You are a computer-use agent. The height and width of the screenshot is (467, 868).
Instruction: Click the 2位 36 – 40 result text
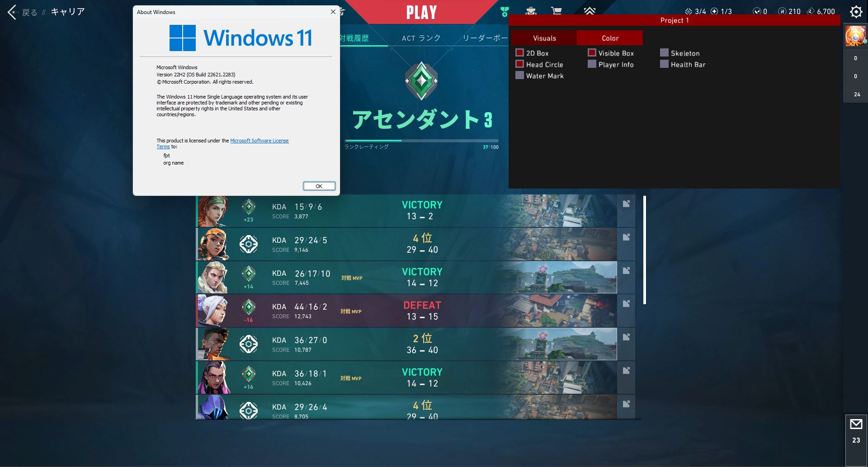tap(422, 344)
